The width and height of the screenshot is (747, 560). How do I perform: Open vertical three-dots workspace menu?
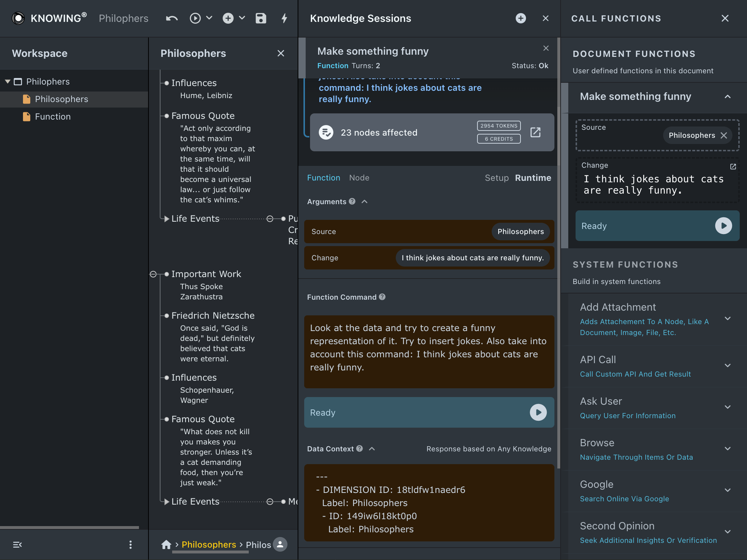click(x=131, y=545)
